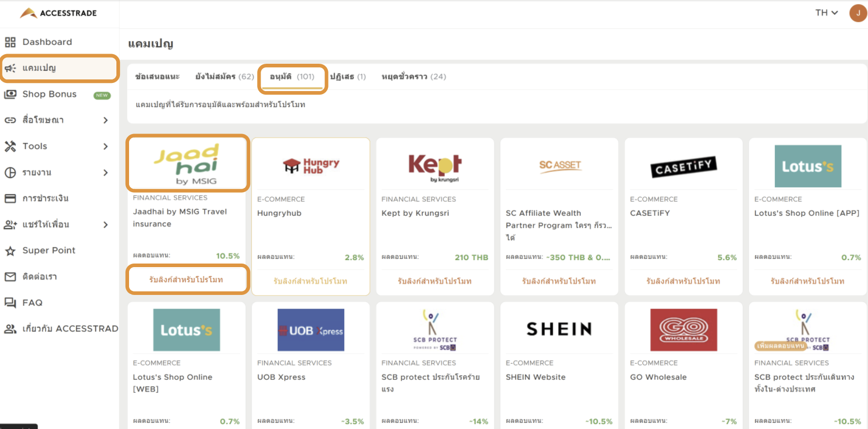
Task: Click the UOB Xpress campaign title
Action: tap(281, 377)
